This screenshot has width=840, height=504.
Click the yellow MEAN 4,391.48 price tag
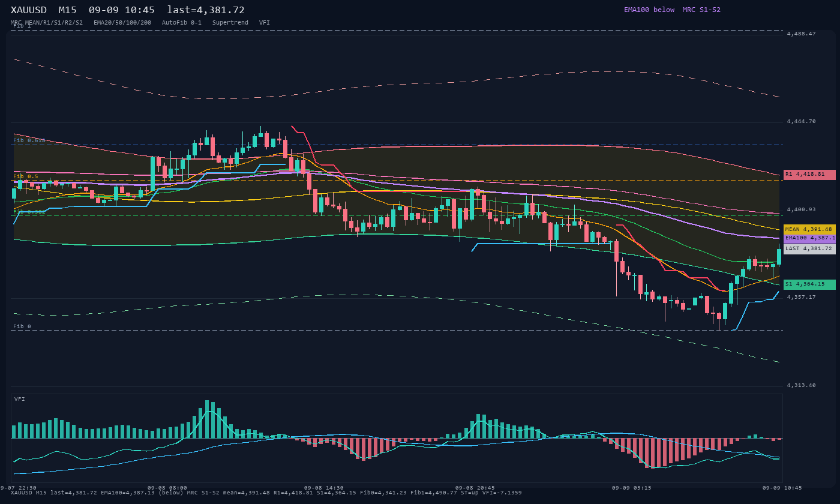(809, 229)
